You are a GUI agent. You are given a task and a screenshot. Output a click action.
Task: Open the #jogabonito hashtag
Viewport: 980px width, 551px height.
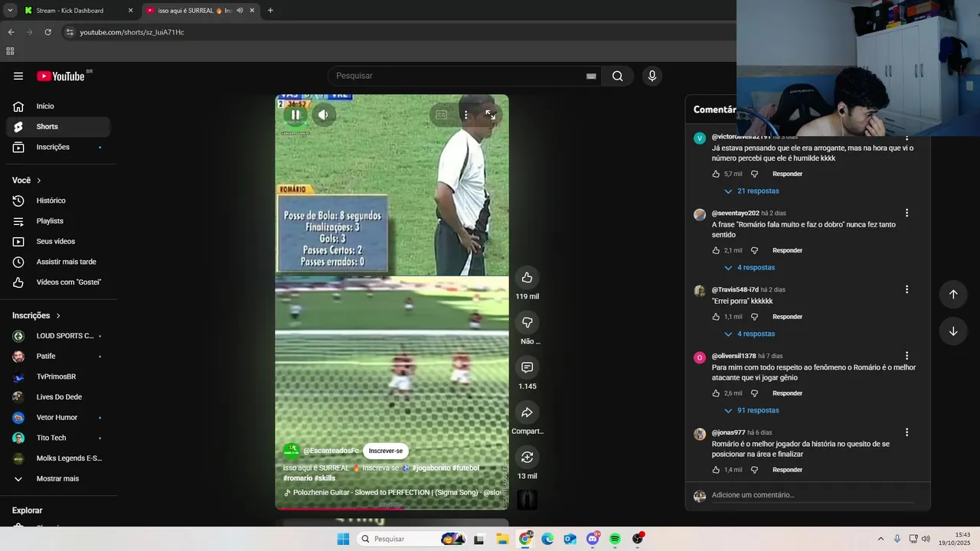pyautogui.click(x=432, y=468)
